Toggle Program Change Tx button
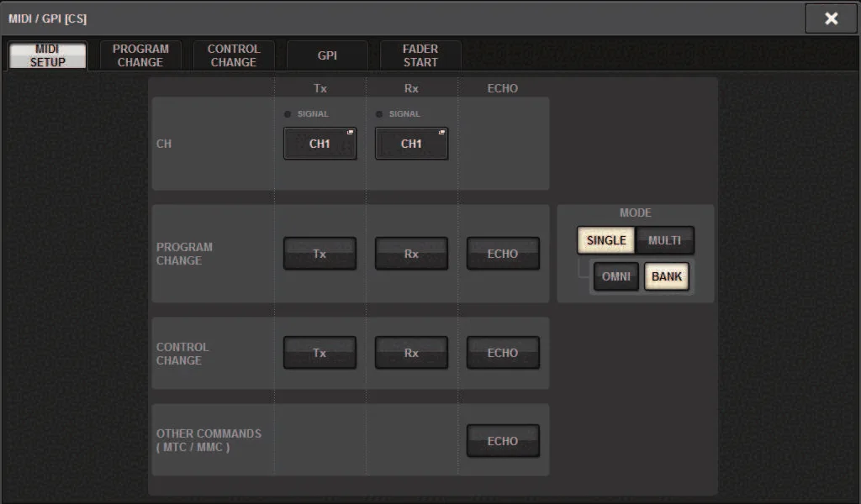This screenshot has height=504, width=861. tap(320, 254)
